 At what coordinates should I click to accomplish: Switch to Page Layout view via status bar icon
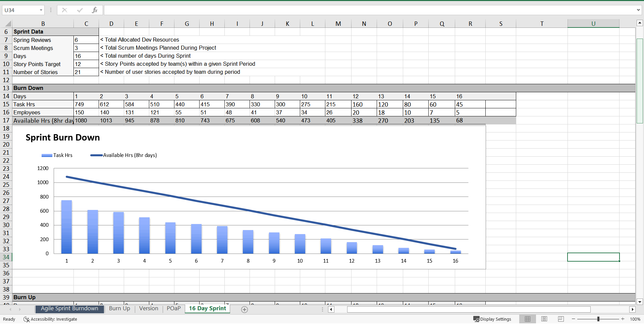pos(544,319)
